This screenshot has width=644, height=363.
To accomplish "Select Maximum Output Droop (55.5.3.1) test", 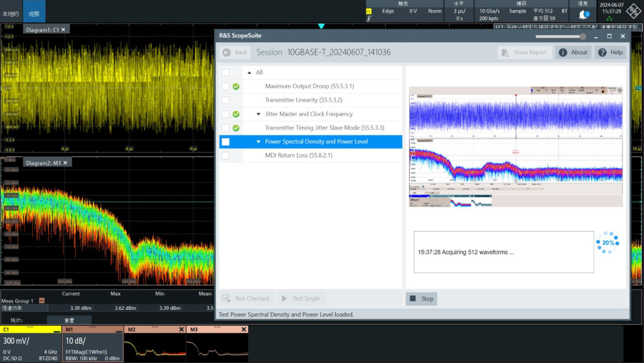I will pyautogui.click(x=309, y=87).
